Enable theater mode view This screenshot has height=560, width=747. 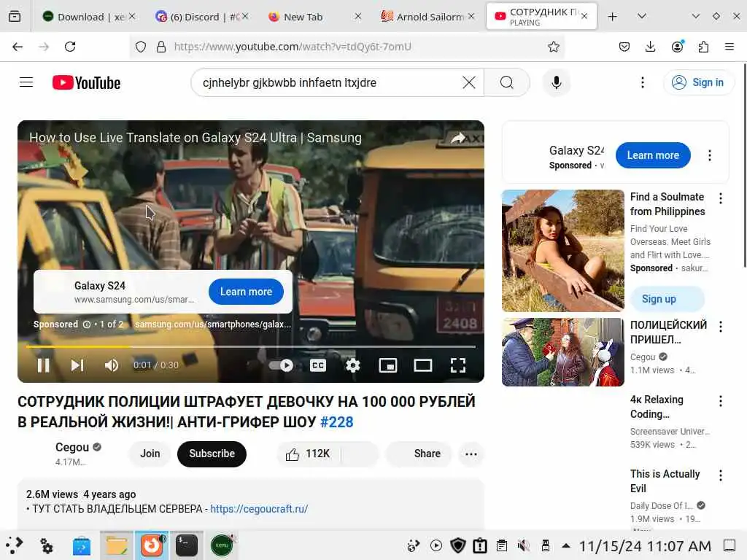coord(423,365)
